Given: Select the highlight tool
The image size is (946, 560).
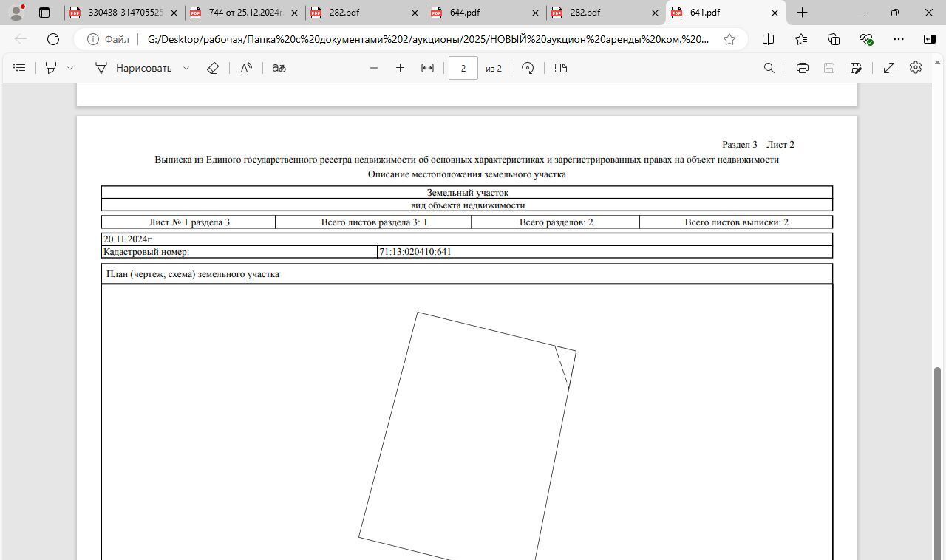Looking at the screenshot, I should [x=51, y=68].
